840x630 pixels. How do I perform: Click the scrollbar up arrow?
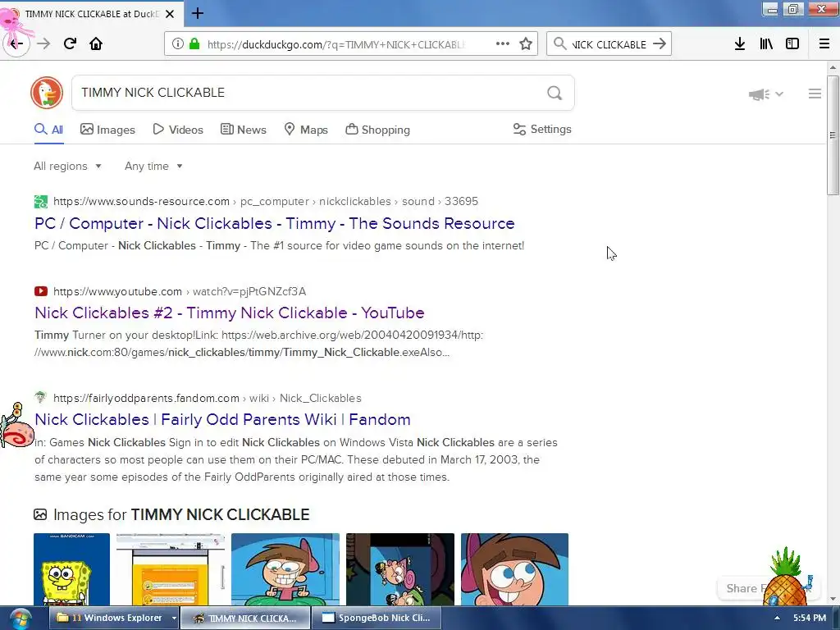click(833, 67)
